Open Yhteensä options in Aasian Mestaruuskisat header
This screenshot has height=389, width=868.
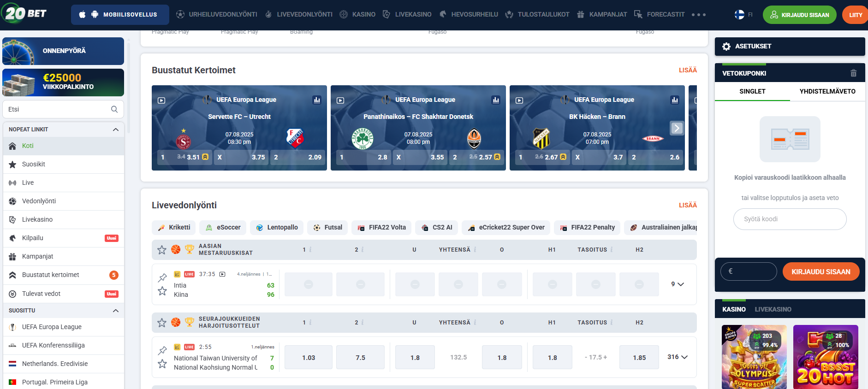475,250
